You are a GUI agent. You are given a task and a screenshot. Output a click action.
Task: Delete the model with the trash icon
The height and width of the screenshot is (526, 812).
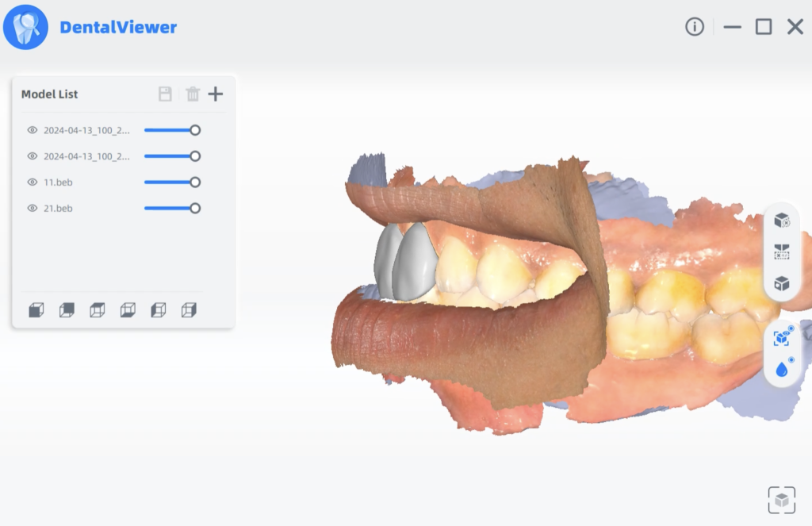tap(193, 94)
